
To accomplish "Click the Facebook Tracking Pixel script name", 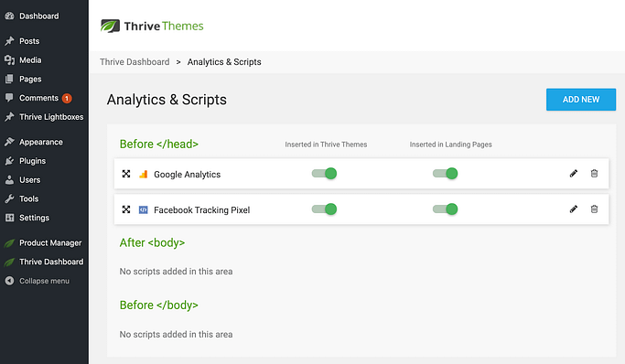I will click(x=201, y=209).
